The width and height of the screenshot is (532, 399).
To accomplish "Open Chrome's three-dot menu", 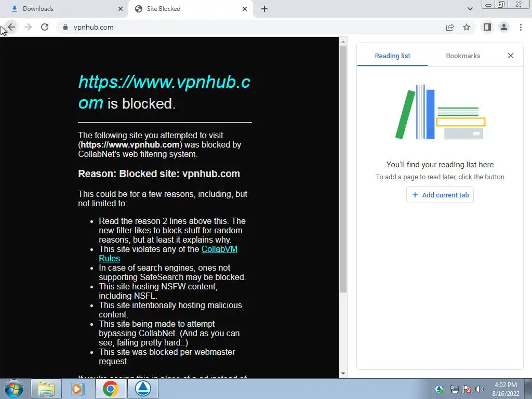I will (x=521, y=27).
